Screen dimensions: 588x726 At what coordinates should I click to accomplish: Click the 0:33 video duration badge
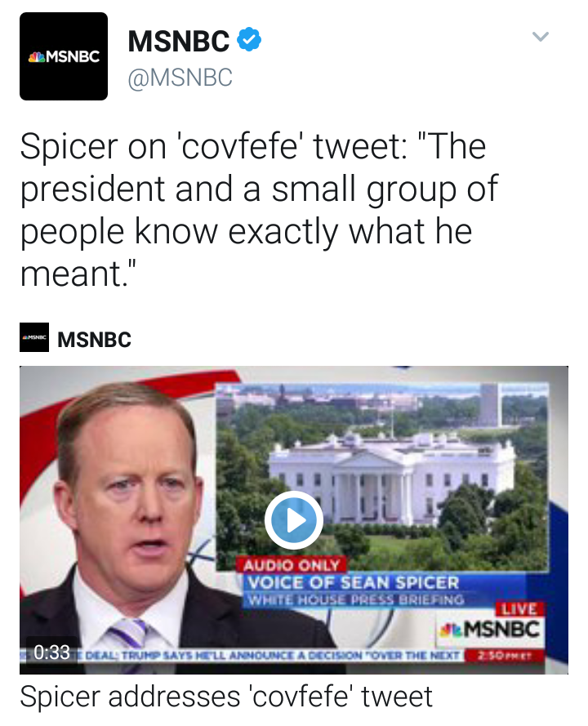(52, 652)
